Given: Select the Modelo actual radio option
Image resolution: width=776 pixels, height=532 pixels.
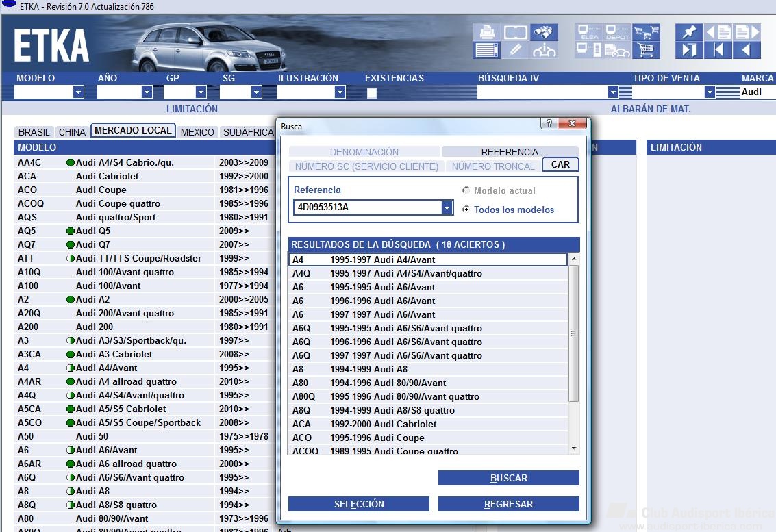Looking at the screenshot, I should coord(466,190).
